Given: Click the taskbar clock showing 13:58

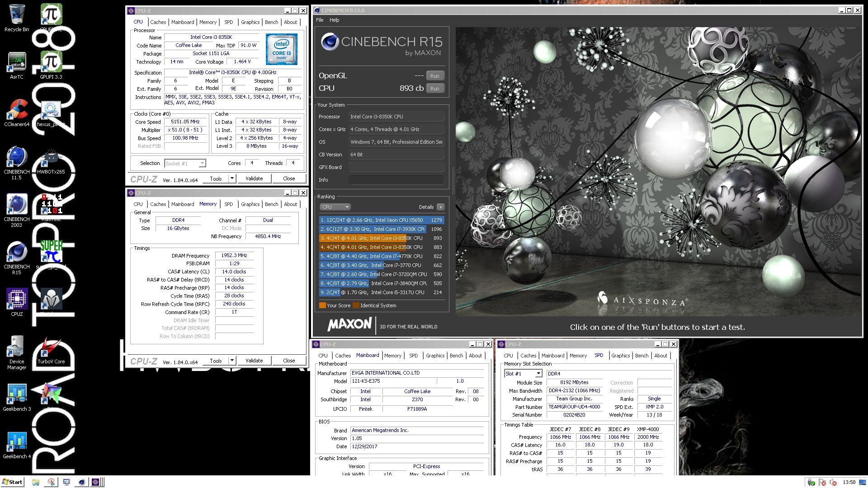Looking at the screenshot, I should pos(849,483).
